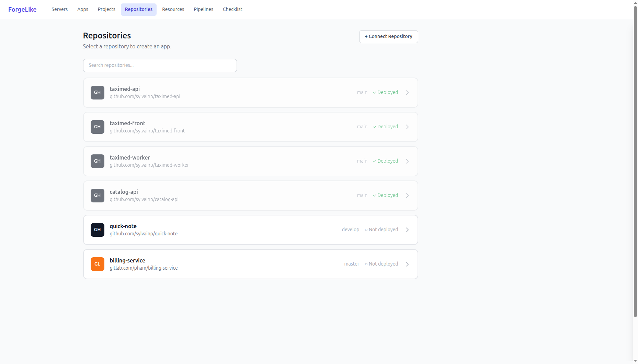Expand taximed-front row using its chevron
Image resolution: width=638 pixels, height=364 pixels.
coord(407,127)
